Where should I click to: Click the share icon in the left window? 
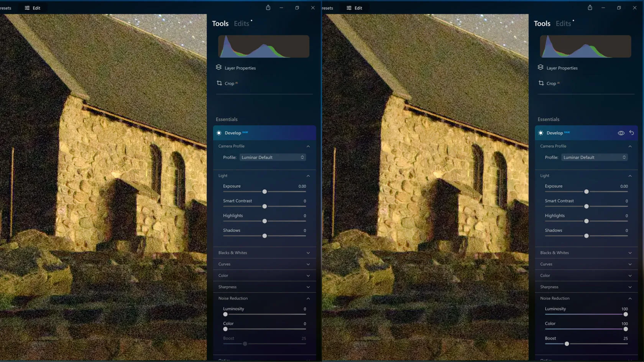(268, 8)
